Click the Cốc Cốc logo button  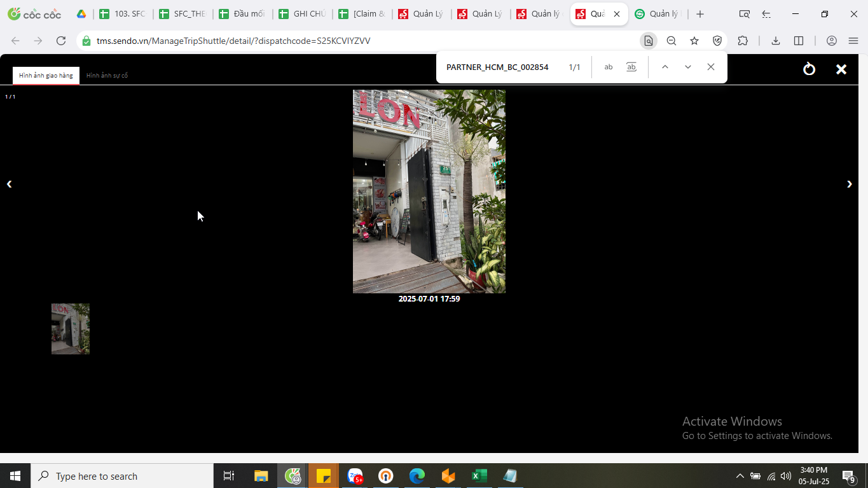pos(34,14)
